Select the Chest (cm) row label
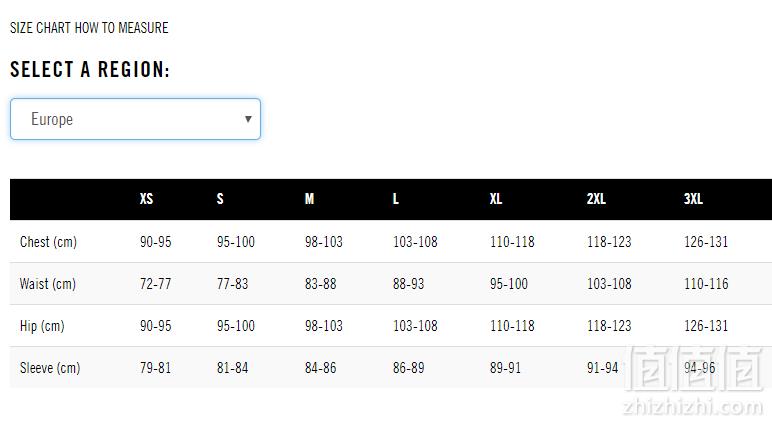 [x=48, y=242]
